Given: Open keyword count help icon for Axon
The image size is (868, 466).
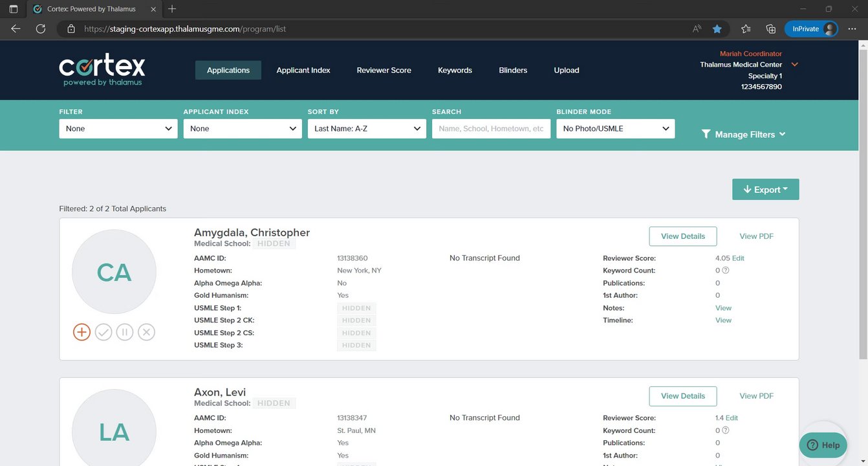Looking at the screenshot, I should (726, 430).
